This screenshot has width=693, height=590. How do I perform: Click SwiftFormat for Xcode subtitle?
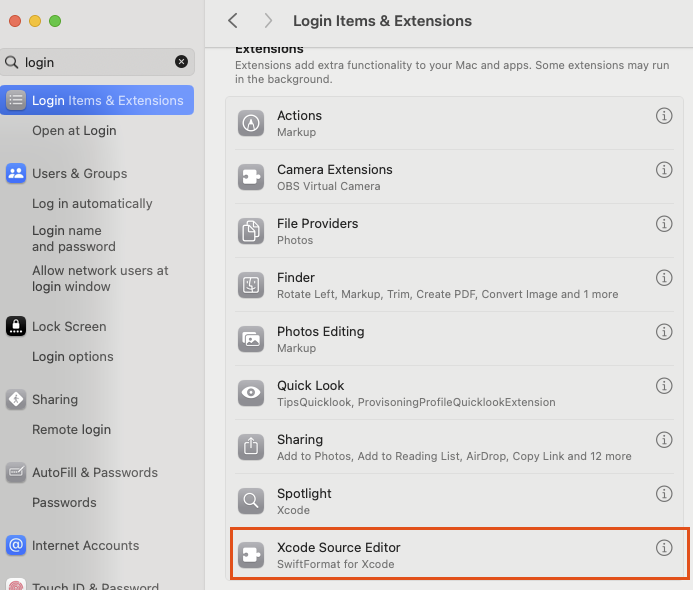pos(336,564)
